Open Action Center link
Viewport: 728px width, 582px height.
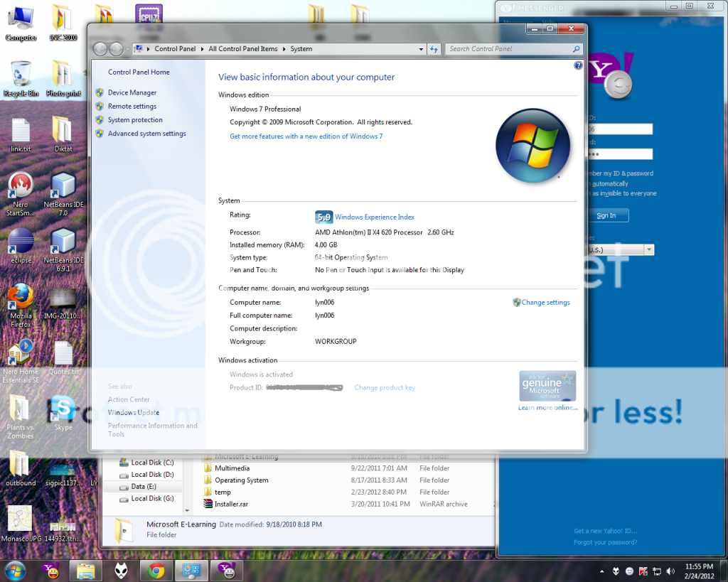[x=129, y=399]
